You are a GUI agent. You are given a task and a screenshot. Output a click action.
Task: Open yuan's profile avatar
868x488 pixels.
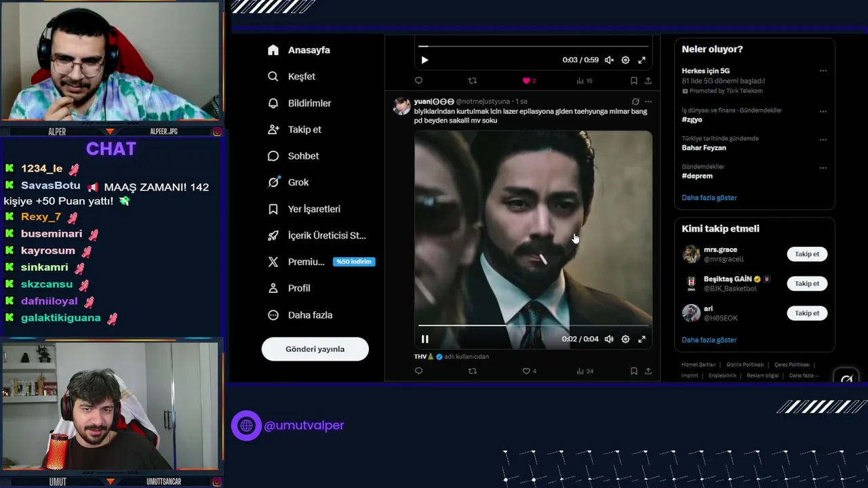(402, 106)
